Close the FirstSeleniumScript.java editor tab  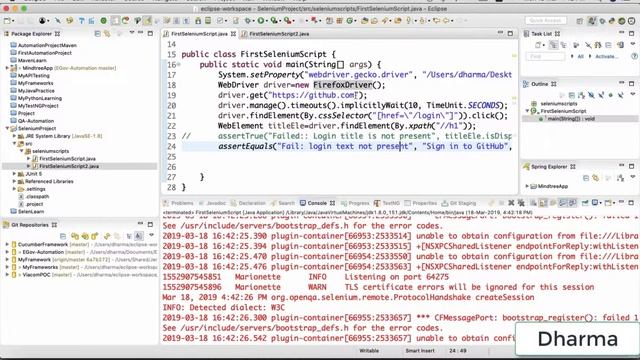(233, 34)
